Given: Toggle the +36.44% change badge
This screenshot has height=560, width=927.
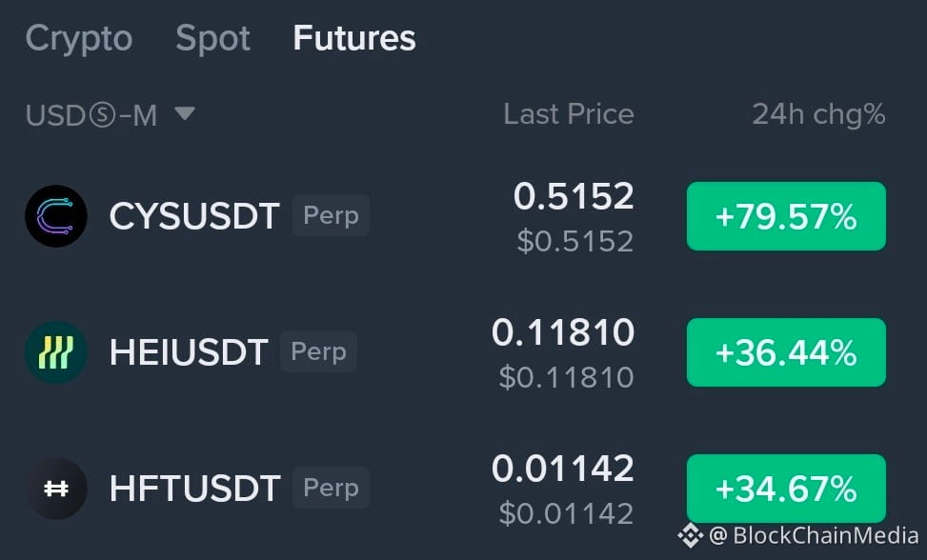Looking at the screenshot, I should coord(786,352).
